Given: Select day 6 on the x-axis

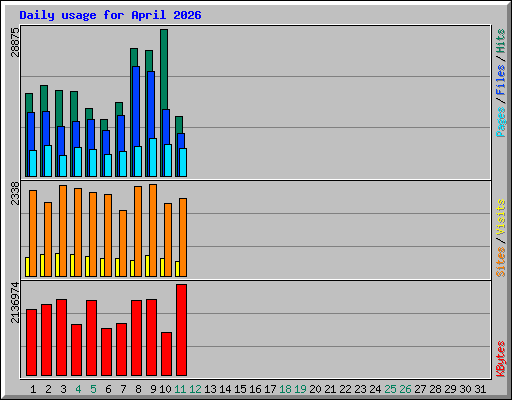Looking at the screenshot, I should click(x=108, y=389).
